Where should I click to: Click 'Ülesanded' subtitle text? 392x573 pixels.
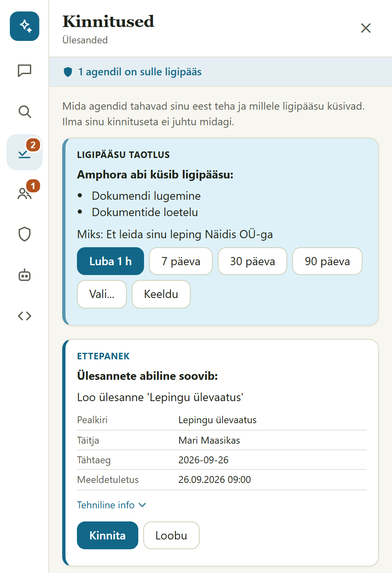click(x=85, y=40)
